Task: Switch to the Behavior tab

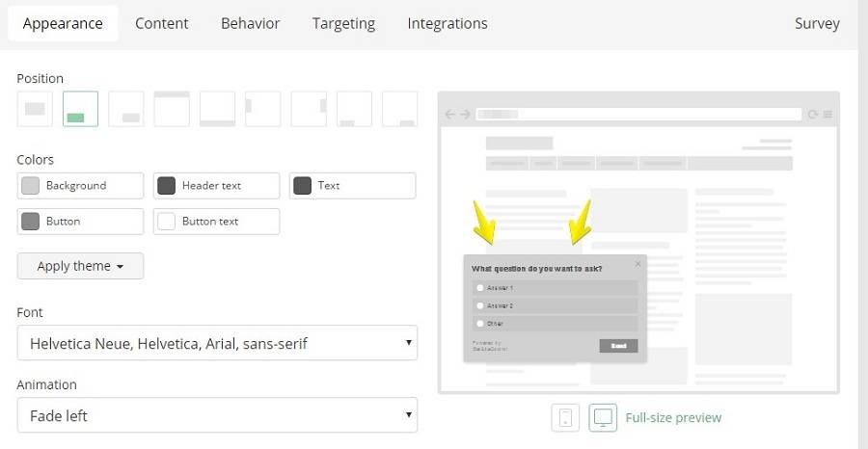Action: point(250,24)
